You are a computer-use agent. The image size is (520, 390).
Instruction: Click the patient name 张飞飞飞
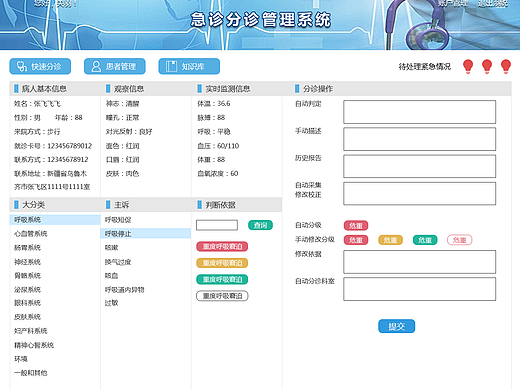47,104
